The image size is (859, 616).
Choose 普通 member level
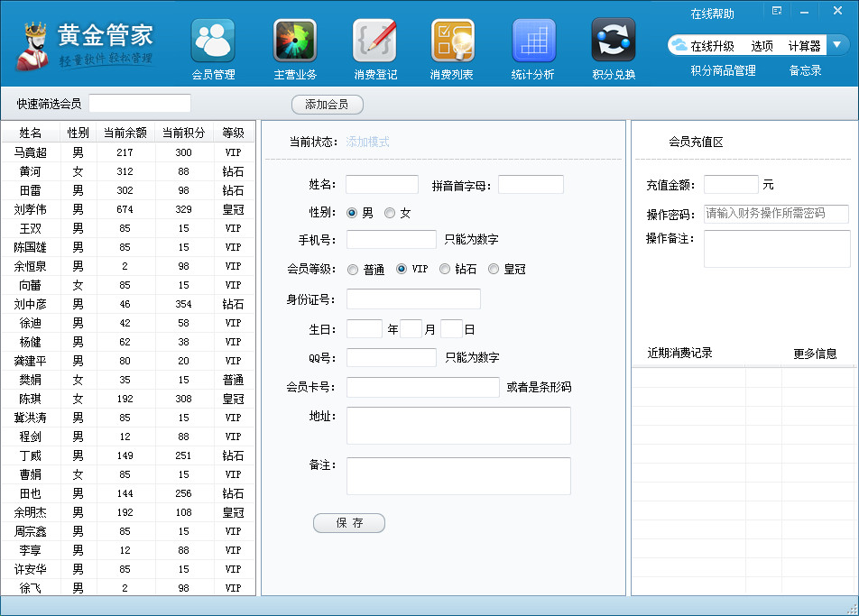pos(353,270)
